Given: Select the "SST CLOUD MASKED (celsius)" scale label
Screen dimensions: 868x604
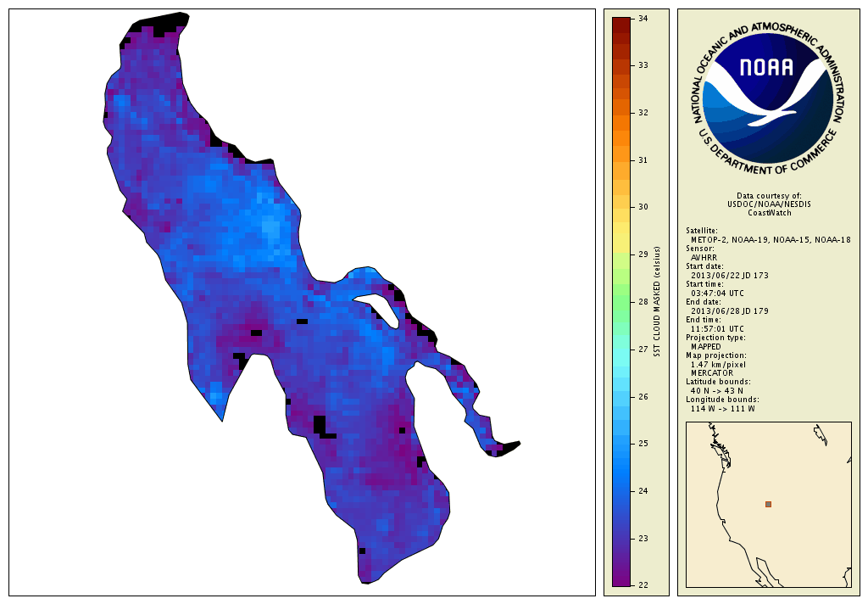Looking at the screenshot, I should (657, 302).
